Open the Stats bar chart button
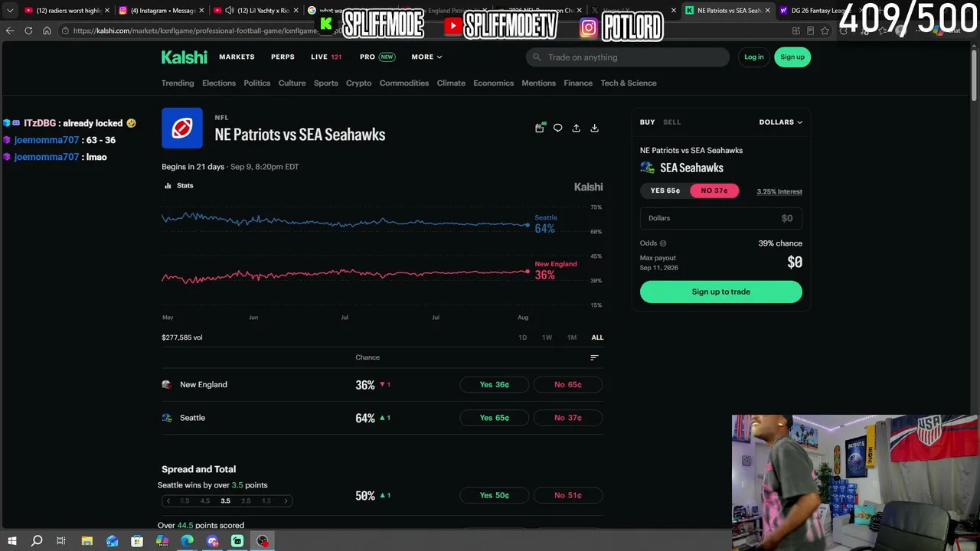 pyautogui.click(x=179, y=185)
